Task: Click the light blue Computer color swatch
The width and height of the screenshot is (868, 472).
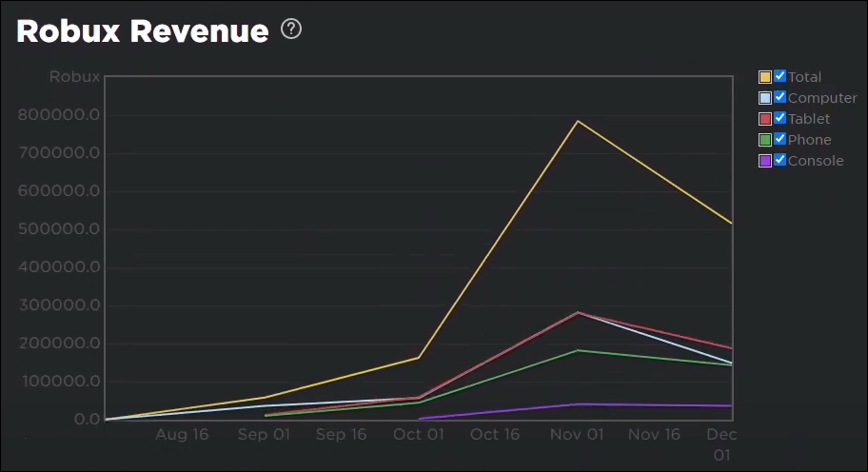Action: [x=765, y=98]
